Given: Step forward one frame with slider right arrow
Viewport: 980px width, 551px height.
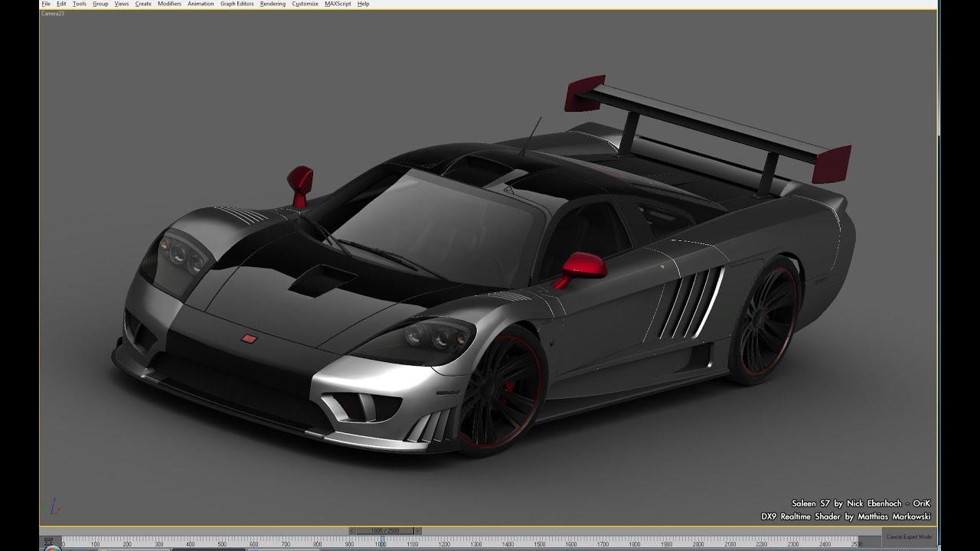Looking at the screenshot, I should click(x=418, y=530).
